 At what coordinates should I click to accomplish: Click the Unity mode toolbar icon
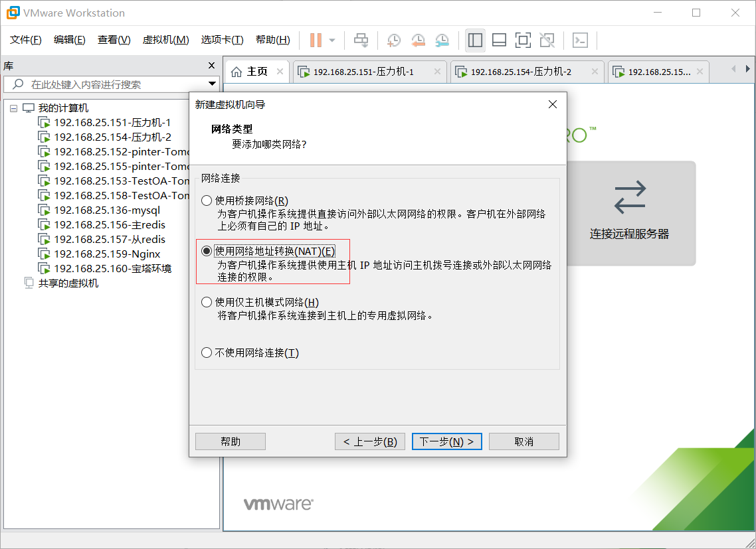(x=547, y=40)
